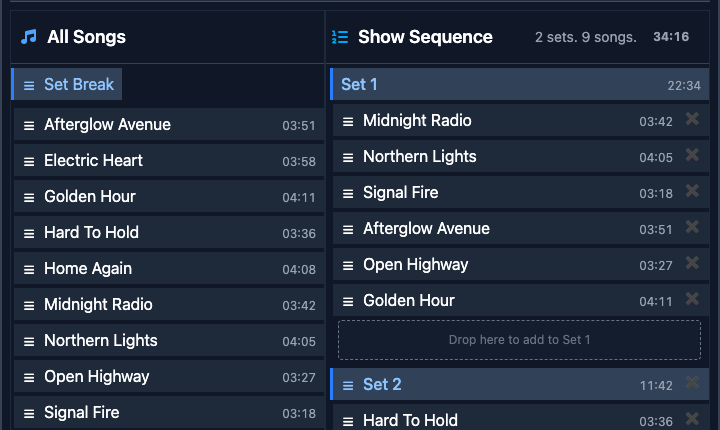720x430 pixels.
Task: Click the music note All Songs icon
Action: point(29,37)
